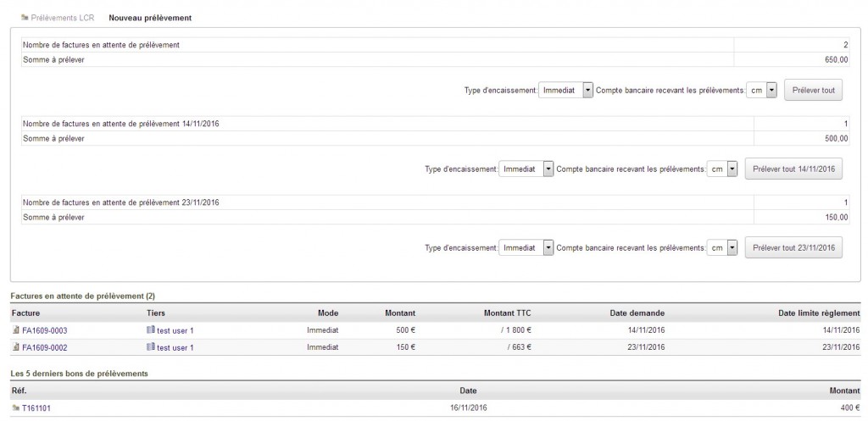The width and height of the screenshot is (868, 421).
Task: Open bank account dropdown for 14/11/2016 group
Action: [x=722, y=169]
